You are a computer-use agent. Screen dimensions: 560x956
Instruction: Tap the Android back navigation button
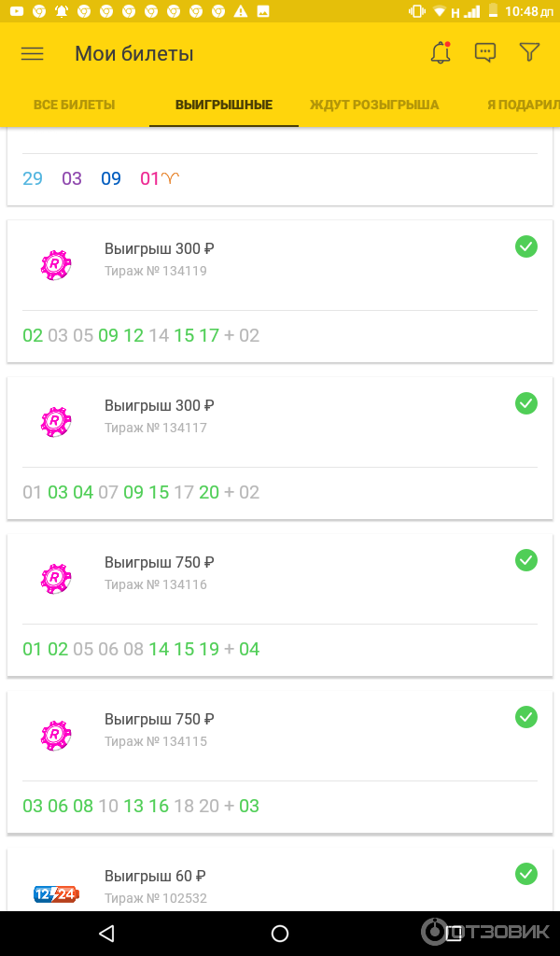(x=106, y=933)
